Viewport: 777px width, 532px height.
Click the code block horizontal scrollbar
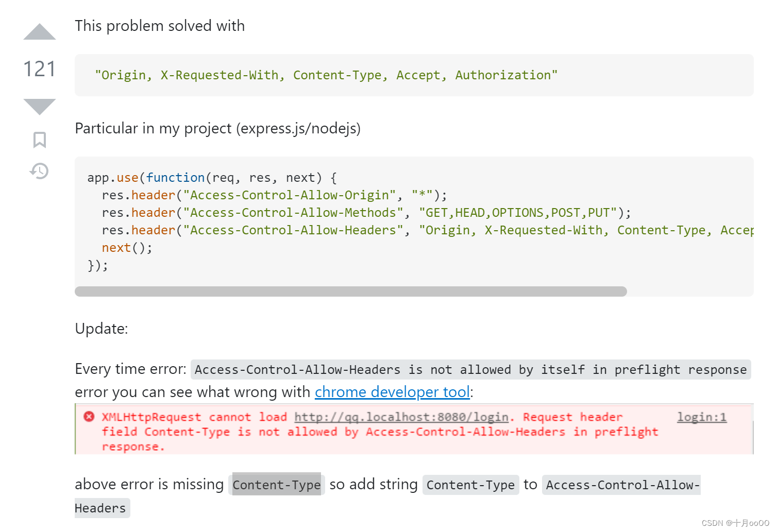click(x=351, y=291)
